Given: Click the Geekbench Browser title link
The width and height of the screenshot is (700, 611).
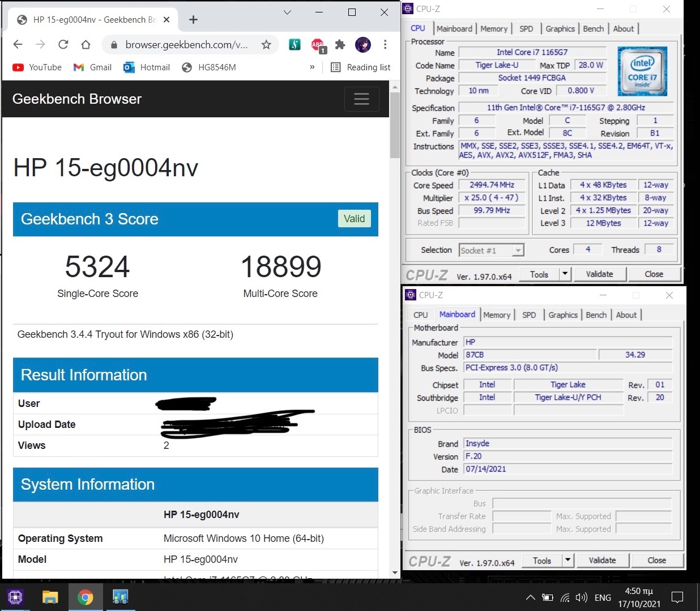Looking at the screenshot, I should 77,99.
